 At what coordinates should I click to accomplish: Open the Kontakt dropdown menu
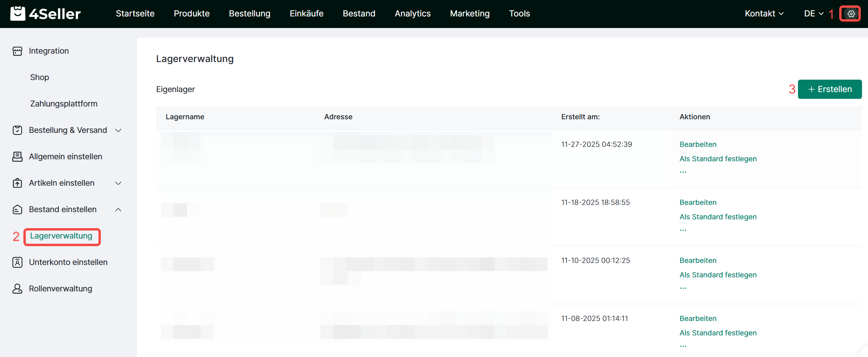(x=764, y=14)
